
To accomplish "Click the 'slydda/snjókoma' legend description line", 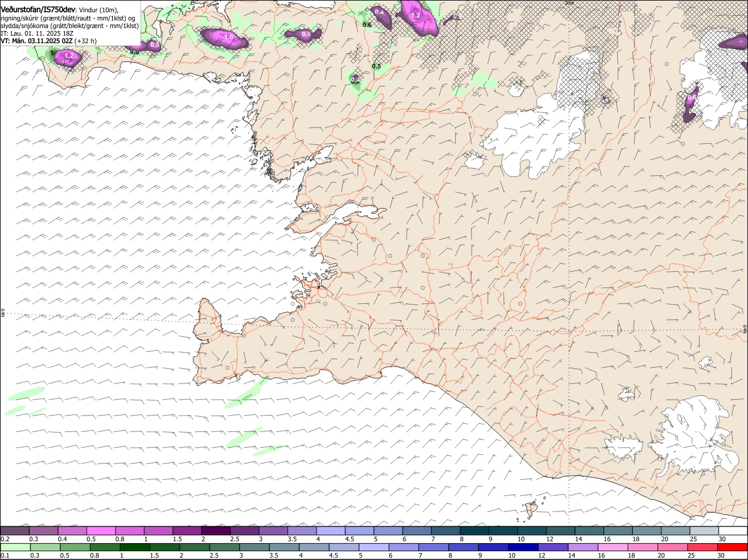I will point(70,26).
